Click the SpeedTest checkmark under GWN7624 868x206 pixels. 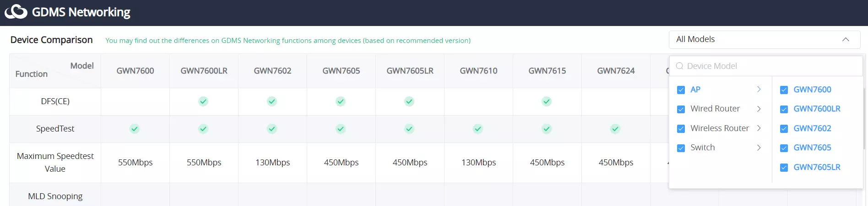[615, 129]
